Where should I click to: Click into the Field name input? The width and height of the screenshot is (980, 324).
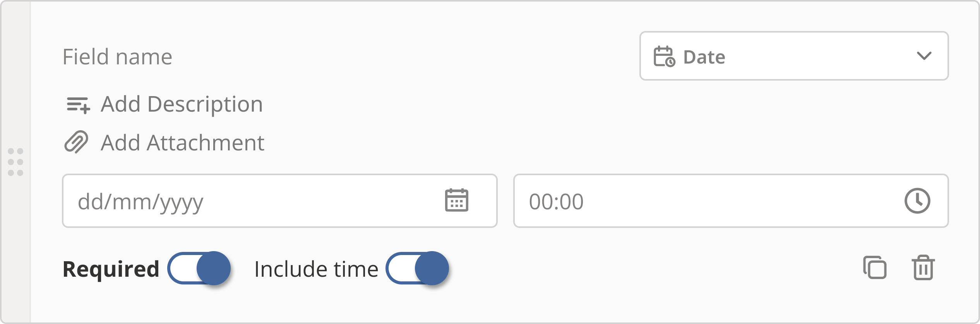[x=271, y=57]
